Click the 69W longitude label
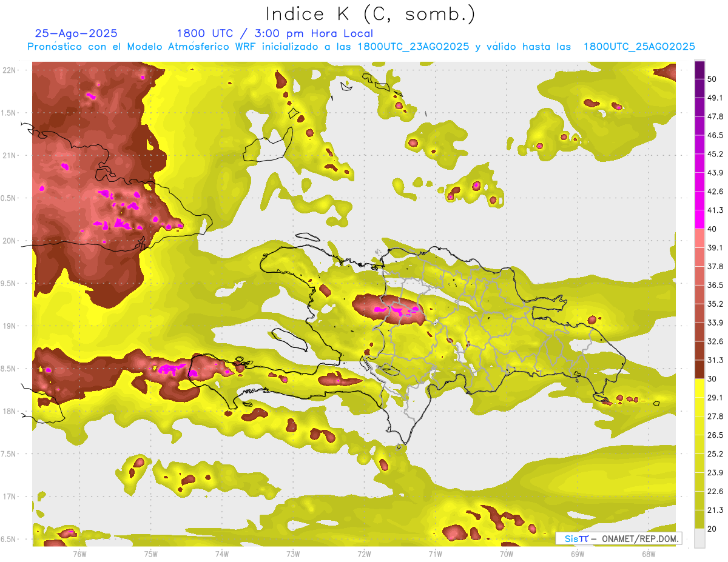This screenshot has width=728, height=562. (x=578, y=554)
